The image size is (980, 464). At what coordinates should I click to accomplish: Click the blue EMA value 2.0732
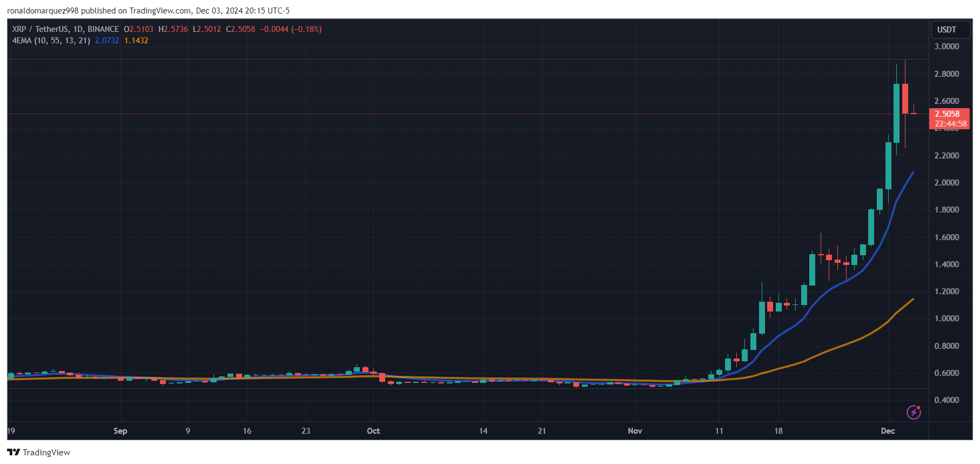[x=107, y=41]
